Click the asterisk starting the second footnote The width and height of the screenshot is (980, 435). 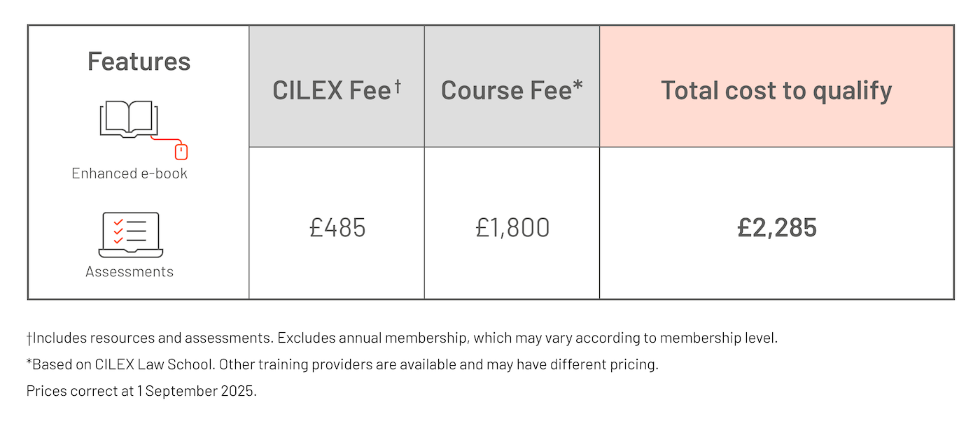pyautogui.click(x=29, y=363)
